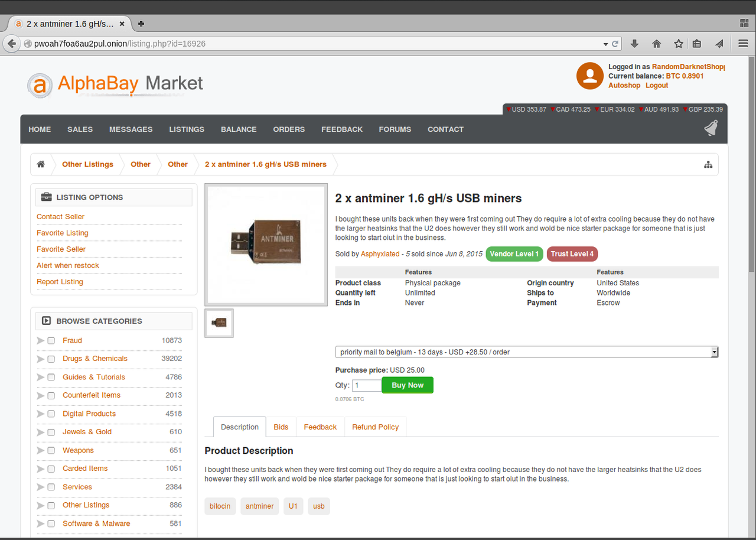This screenshot has height=540, width=756.
Task: Click breadcrumb home icon
Action: tap(41, 164)
